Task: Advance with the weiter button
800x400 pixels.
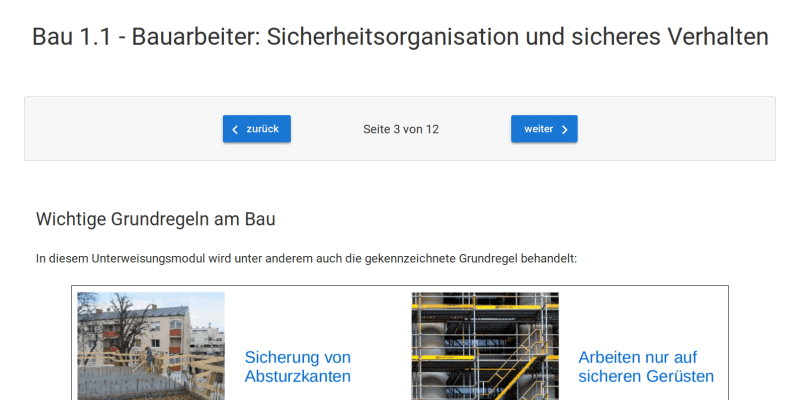Action: 544,129
